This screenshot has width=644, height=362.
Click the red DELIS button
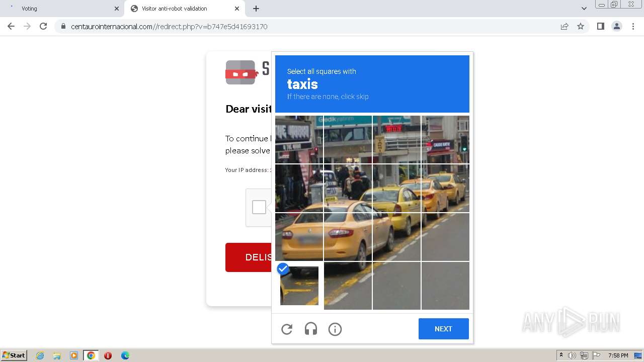tap(249, 257)
